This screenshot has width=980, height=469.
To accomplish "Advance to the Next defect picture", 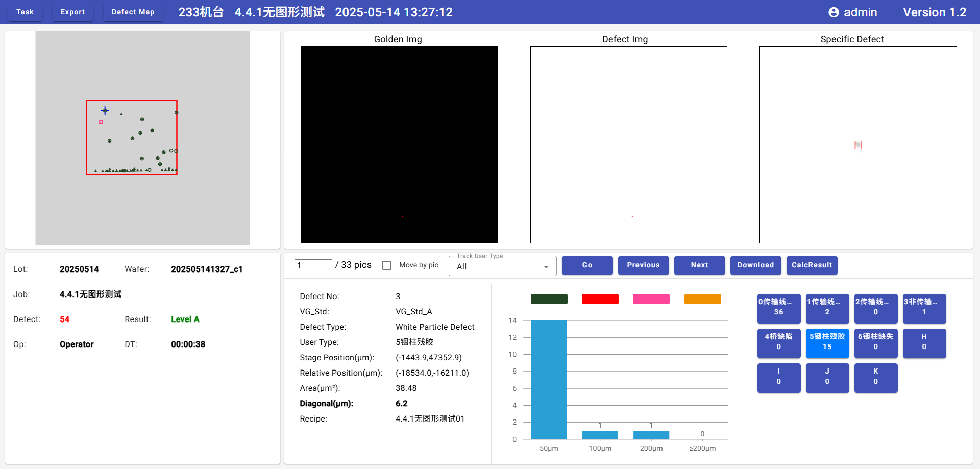I will 699,265.
